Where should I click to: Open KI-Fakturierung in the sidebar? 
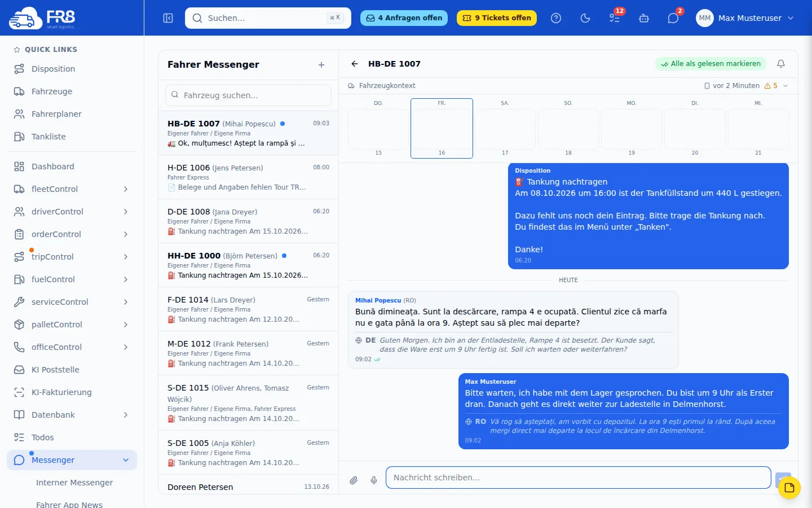click(x=72, y=392)
